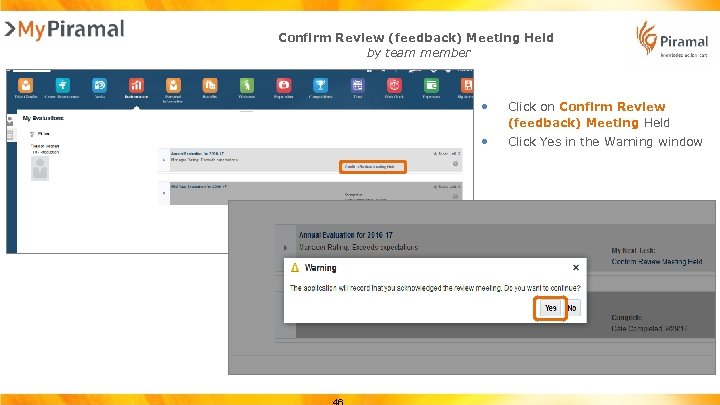Screen dimensions: 720x405
Task: Expand the Annual Evaluation row in My Evaluations
Action: [164, 160]
